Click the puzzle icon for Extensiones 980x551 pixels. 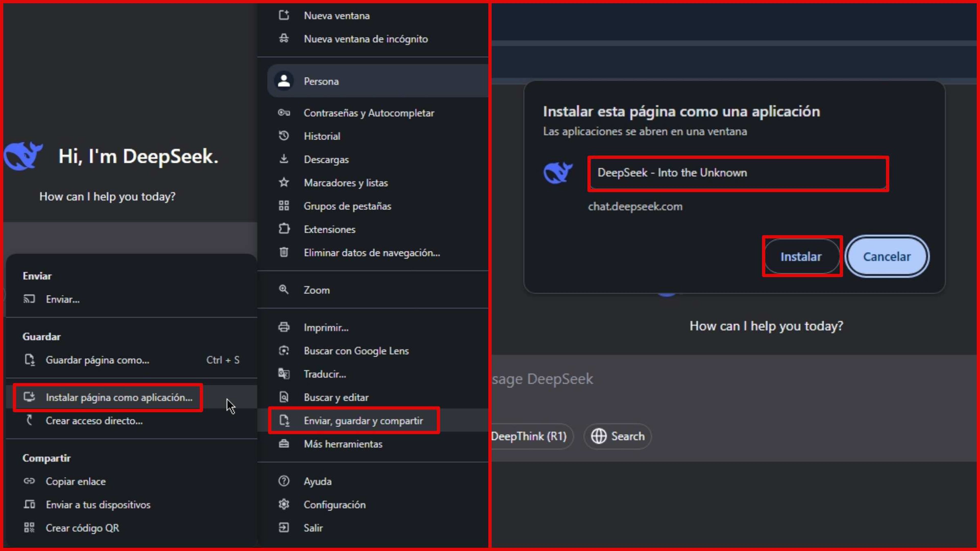tap(284, 229)
